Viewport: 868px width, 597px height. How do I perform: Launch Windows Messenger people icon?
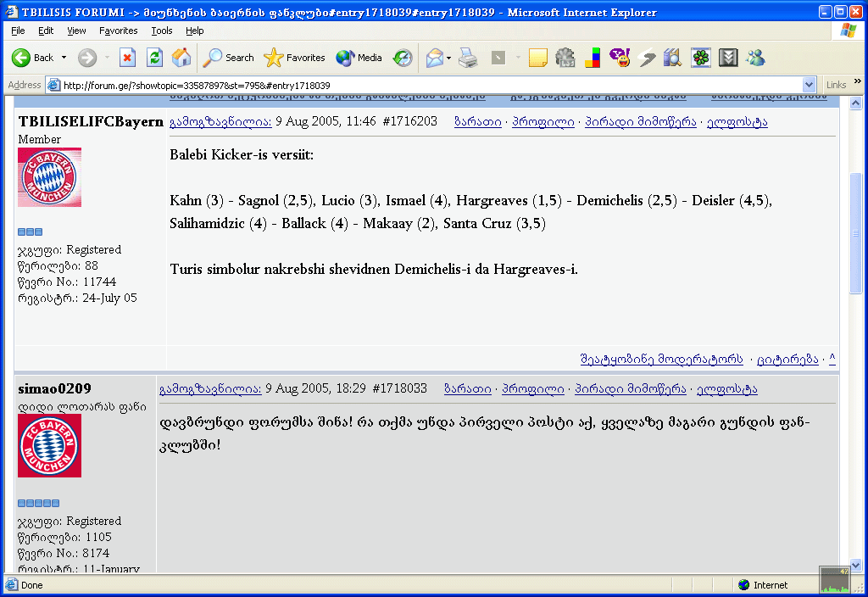click(755, 58)
